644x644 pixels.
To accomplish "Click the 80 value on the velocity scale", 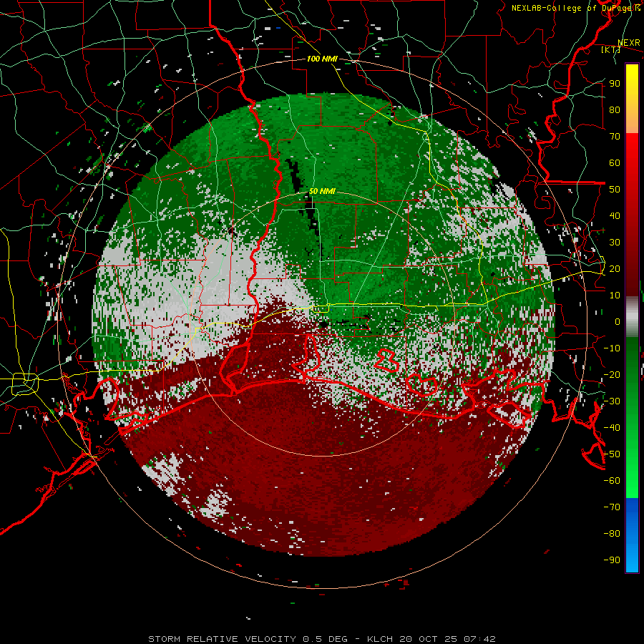I will [615, 109].
